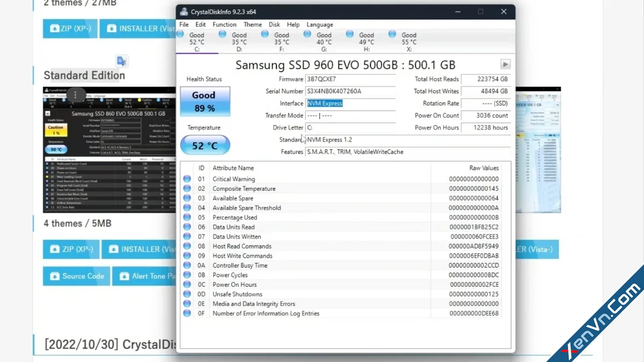
Task: Select drive X: status orb
Action: click(392, 34)
